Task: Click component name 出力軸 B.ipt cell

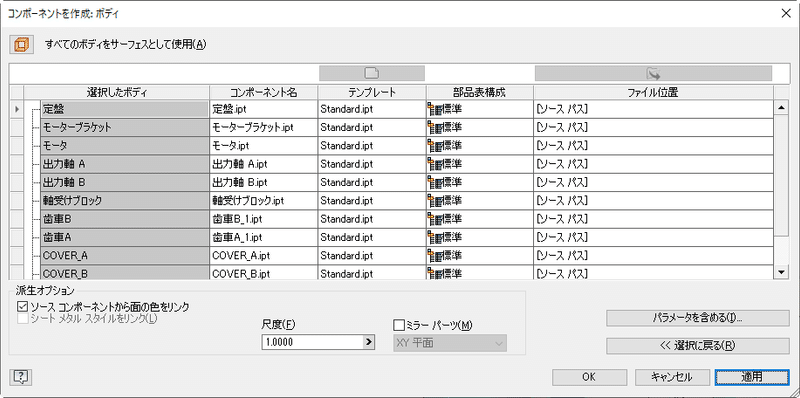Action: pos(264,183)
